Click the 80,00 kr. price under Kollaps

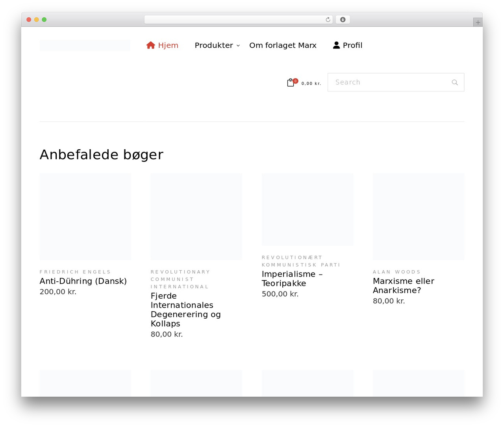coord(167,334)
